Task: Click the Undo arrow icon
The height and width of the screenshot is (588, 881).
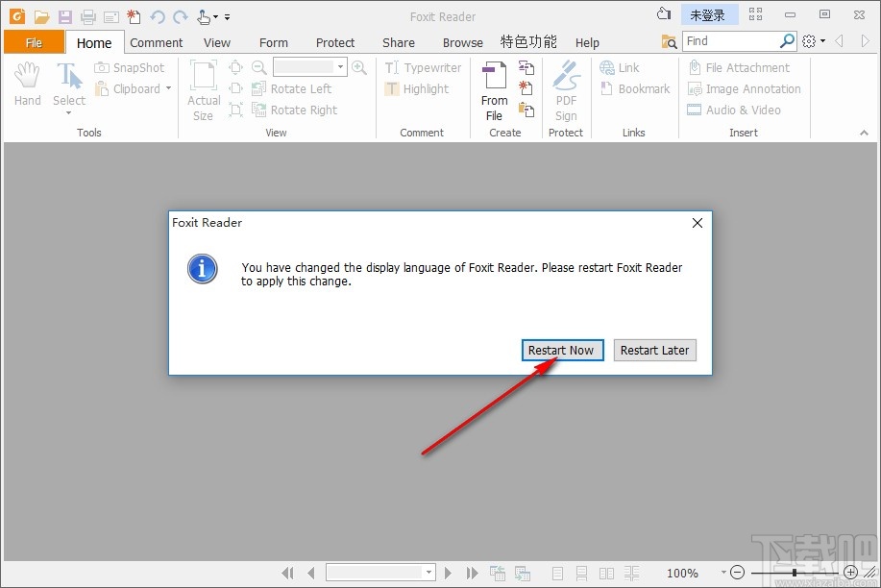Action: click(x=158, y=17)
